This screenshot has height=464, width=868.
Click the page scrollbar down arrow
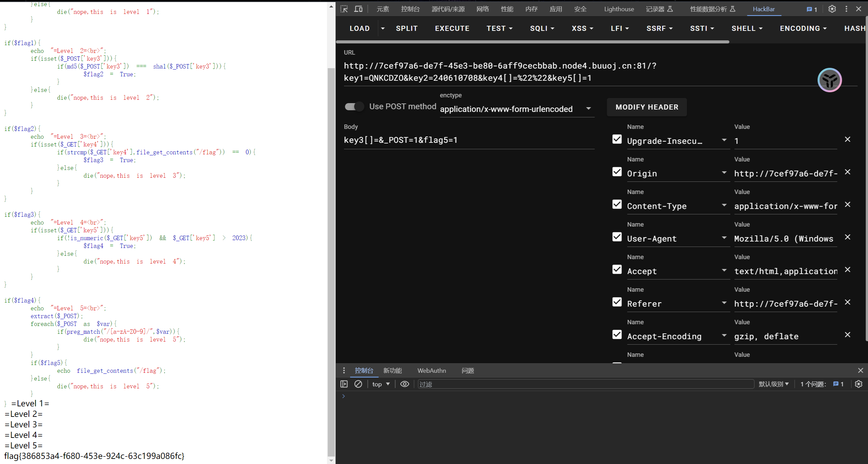pyautogui.click(x=331, y=460)
